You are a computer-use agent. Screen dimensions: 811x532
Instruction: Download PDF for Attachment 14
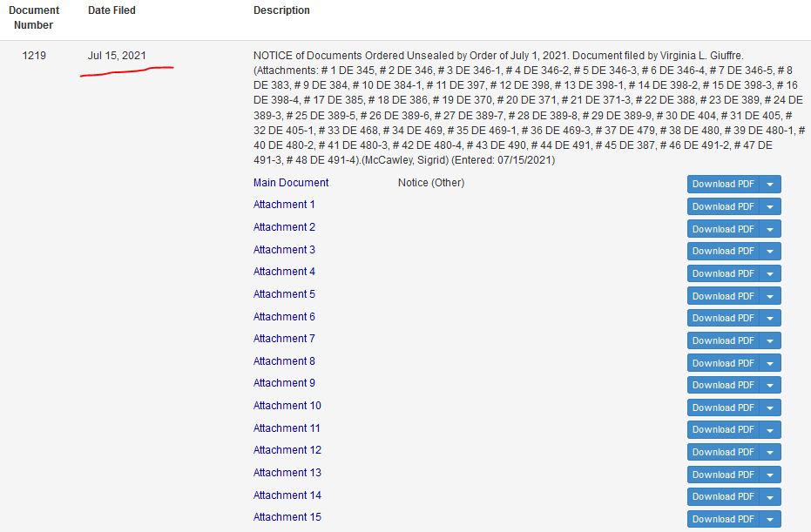[x=723, y=497]
